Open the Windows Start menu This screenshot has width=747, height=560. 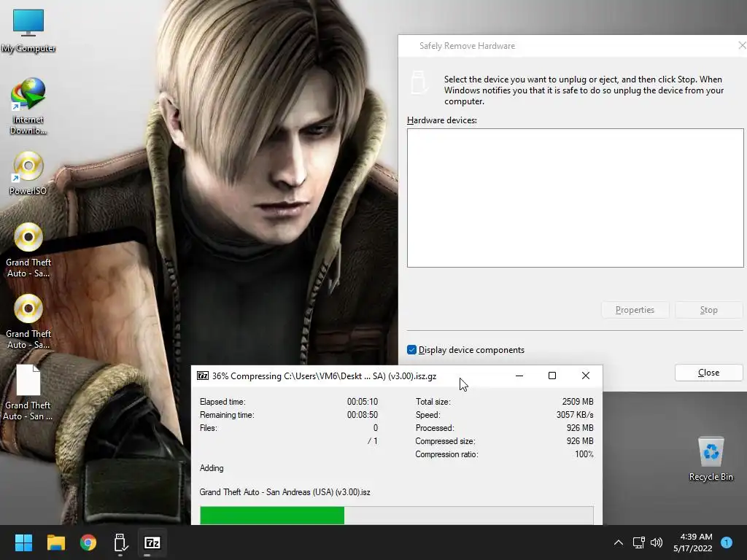point(23,542)
